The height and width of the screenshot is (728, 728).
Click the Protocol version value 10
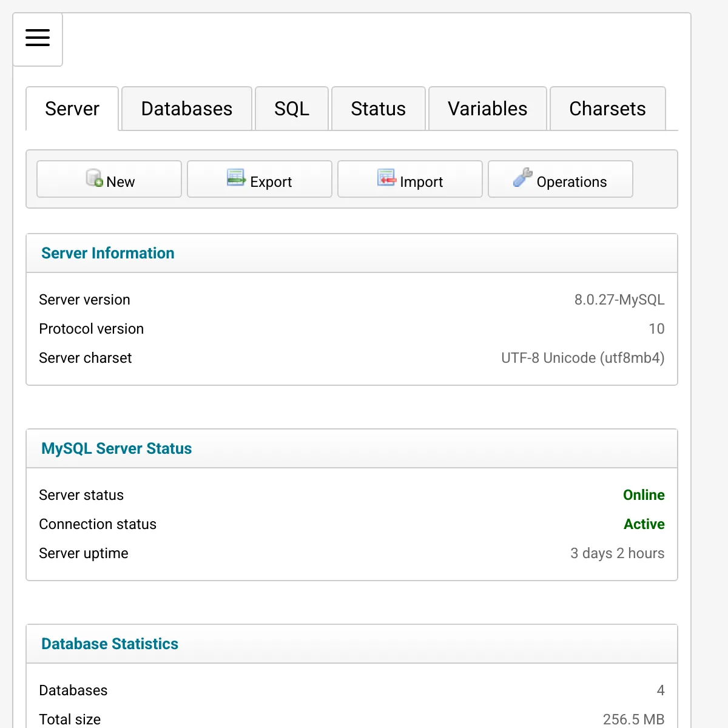tap(656, 329)
